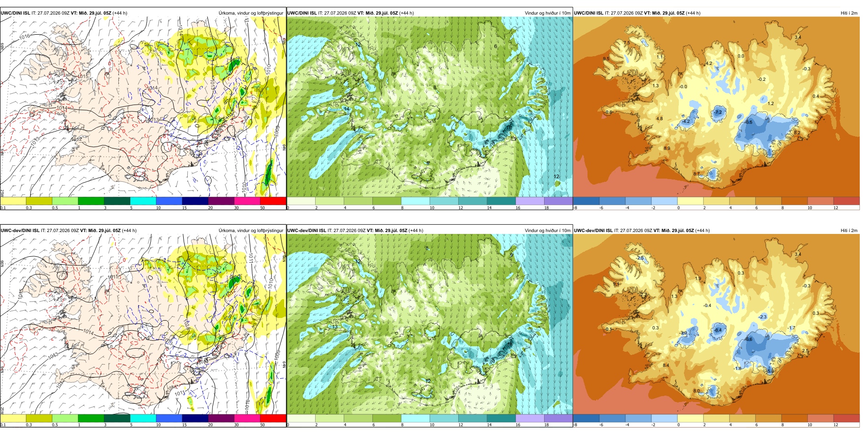Screen dimensions: 868x434
Task: Click the cyan 5 swatch in UWC-dev precipitation legend
Action: pos(143,418)
